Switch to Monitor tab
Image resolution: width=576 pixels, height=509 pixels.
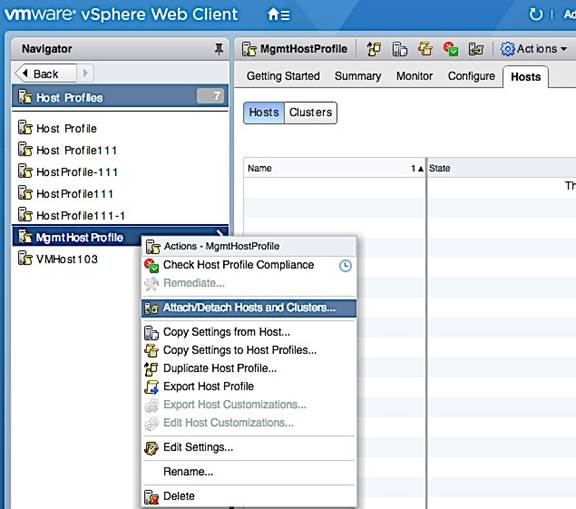coord(414,76)
